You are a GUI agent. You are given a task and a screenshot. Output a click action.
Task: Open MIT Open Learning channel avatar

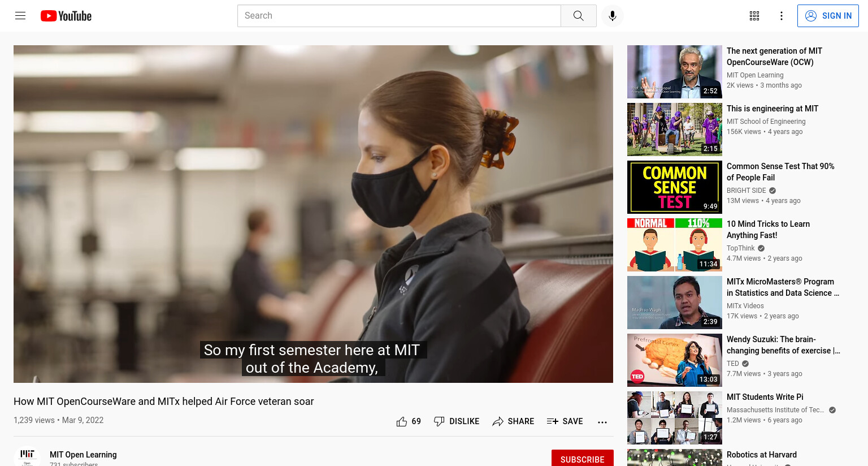click(x=27, y=457)
